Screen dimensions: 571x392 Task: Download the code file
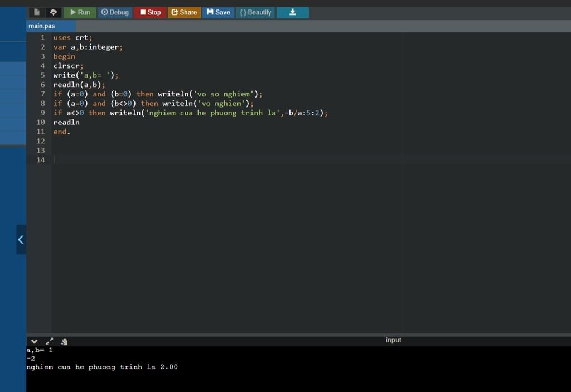point(292,12)
